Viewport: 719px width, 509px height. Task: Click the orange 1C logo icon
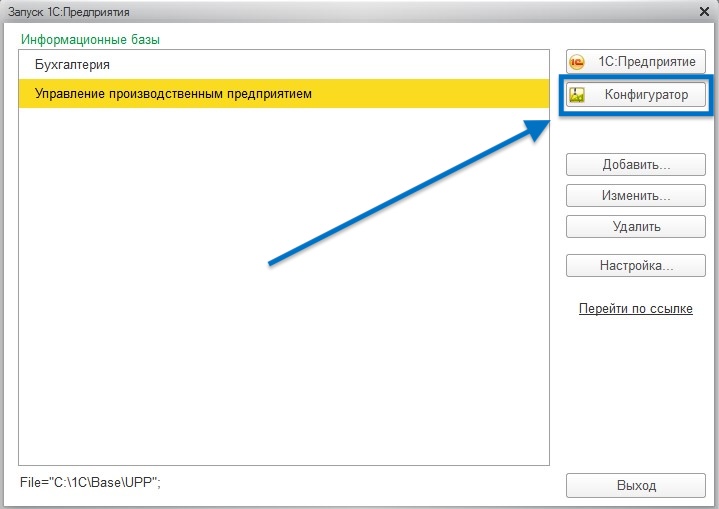pyautogui.click(x=577, y=62)
